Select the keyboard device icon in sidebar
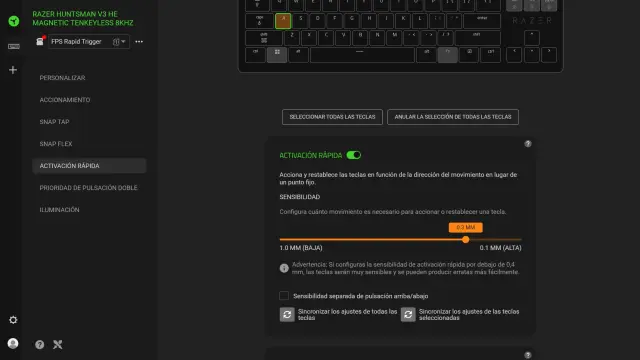Image resolution: width=640 pixels, height=360 pixels. (x=13, y=47)
